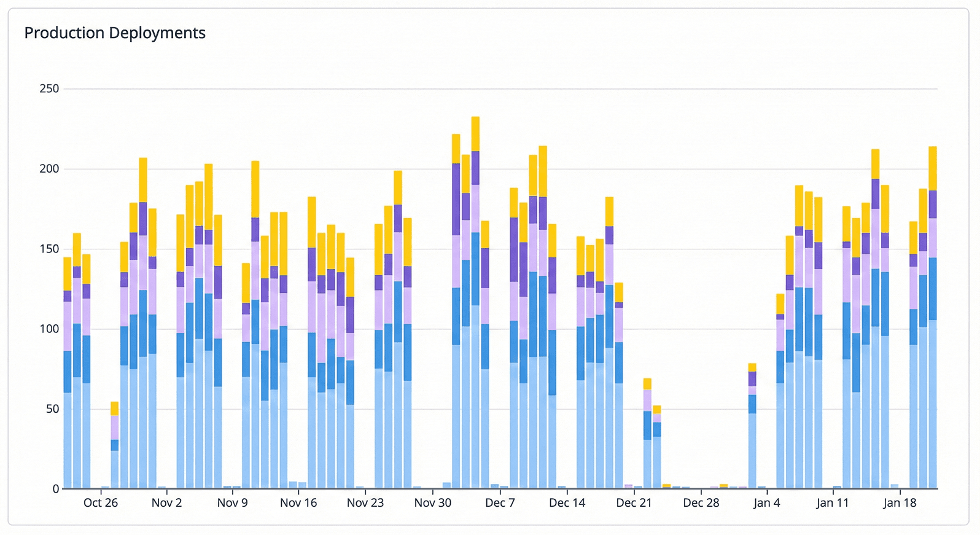
Task: Click the 150 y-axis label
Action: click(49, 249)
